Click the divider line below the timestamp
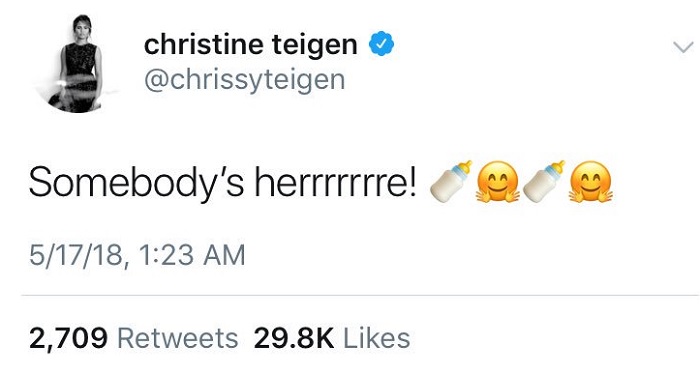700x374 pixels. tap(360, 295)
